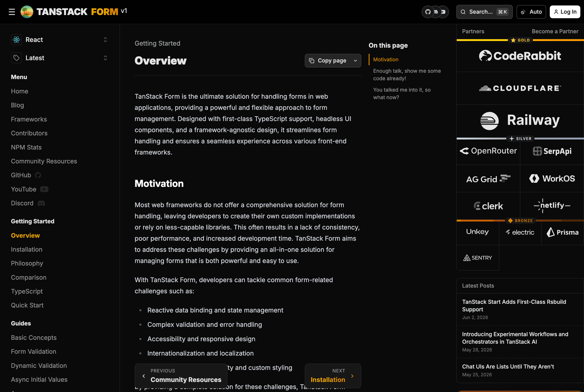
Task: Expand the React framework dropdown
Action: coord(105,39)
